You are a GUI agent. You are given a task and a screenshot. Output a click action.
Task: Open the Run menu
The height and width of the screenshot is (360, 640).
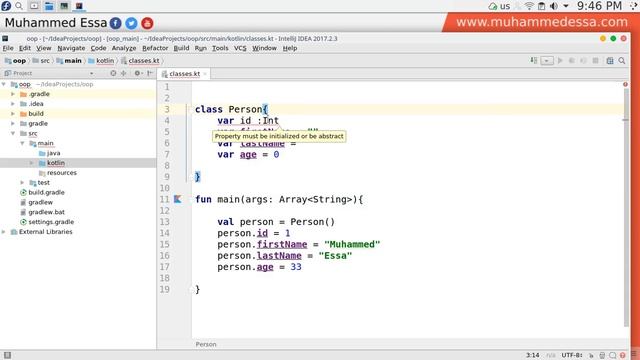200,48
